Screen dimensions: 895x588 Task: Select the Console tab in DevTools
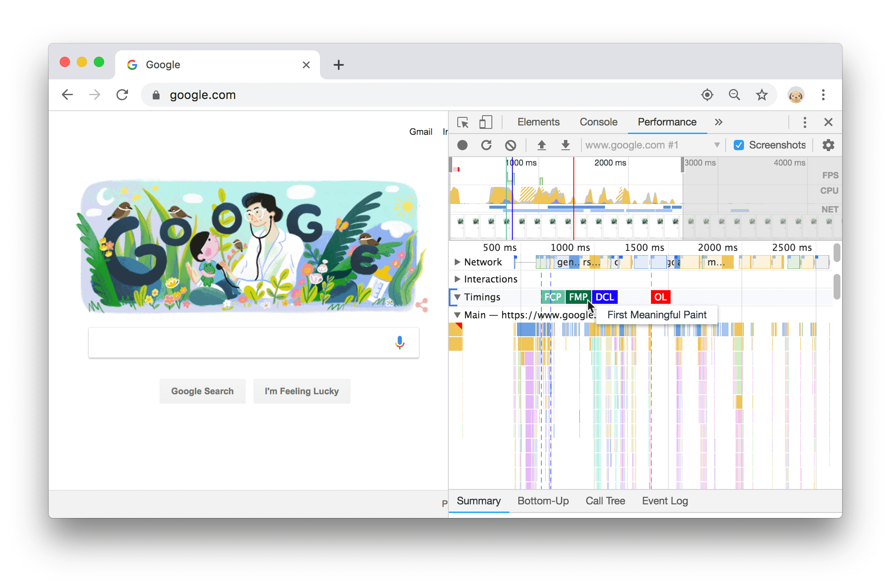tap(597, 122)
